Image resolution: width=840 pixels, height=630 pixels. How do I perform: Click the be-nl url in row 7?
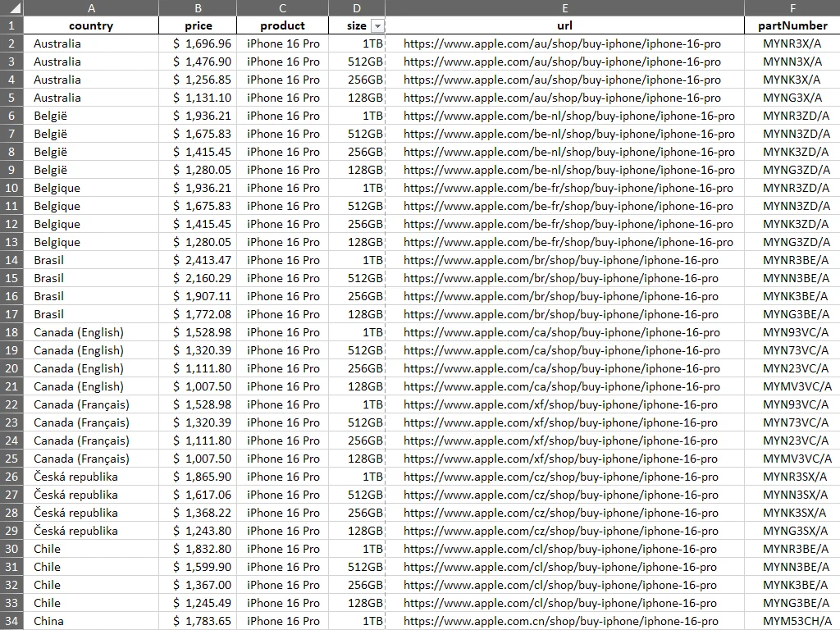tap(564, 134)
